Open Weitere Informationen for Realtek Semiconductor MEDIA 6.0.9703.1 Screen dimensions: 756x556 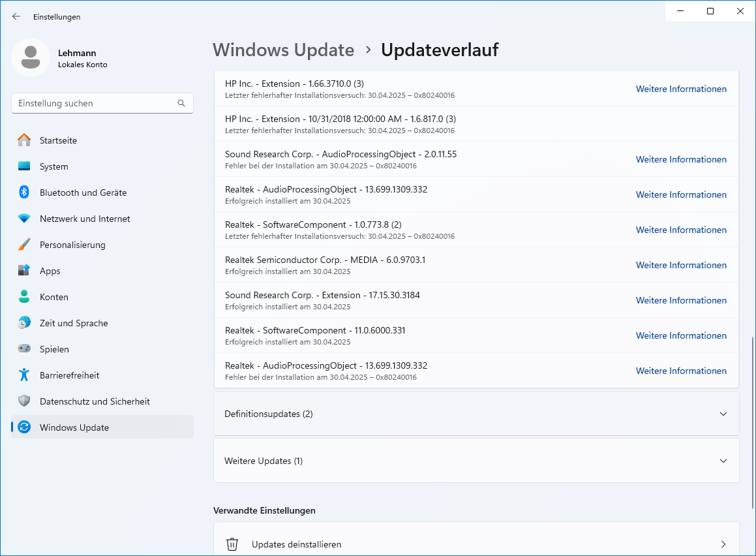pyautogui.click(x=681, y=265)
